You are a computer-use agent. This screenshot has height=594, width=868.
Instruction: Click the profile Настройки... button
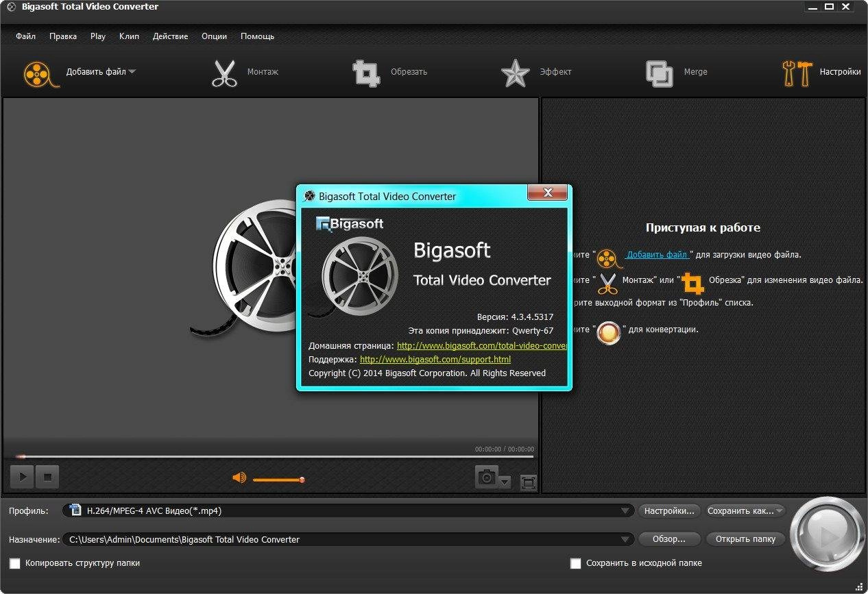pos(670,510)
